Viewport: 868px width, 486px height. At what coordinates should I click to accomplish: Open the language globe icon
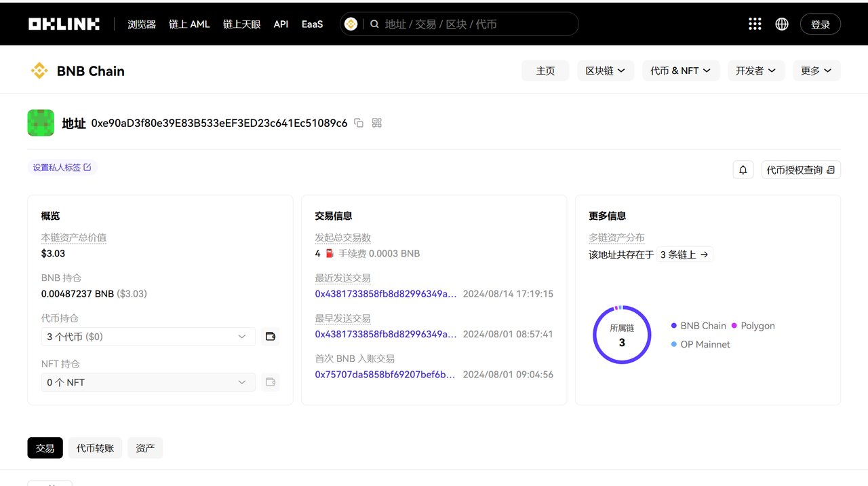[x=782, y=24]
